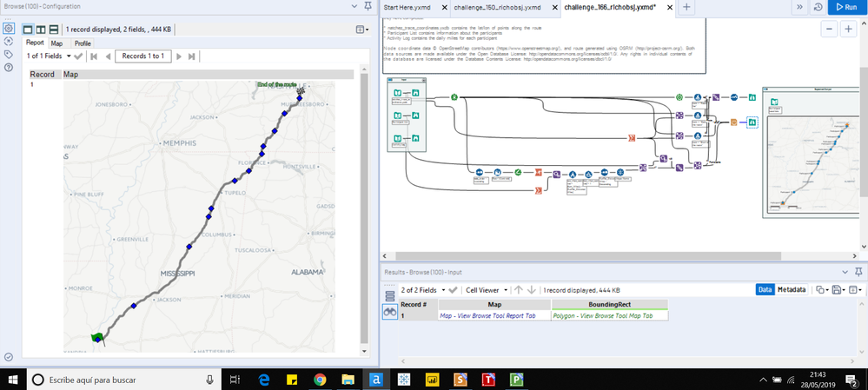868x390 pixels.
Task: Go to first records page
Action: tap(94, 56)
